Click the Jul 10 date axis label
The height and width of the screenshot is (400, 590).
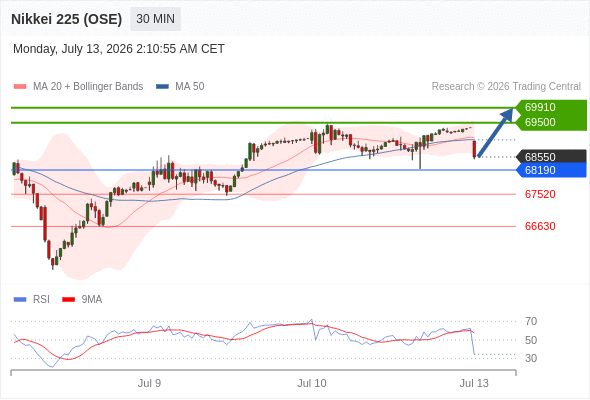[x=312, y=383]
